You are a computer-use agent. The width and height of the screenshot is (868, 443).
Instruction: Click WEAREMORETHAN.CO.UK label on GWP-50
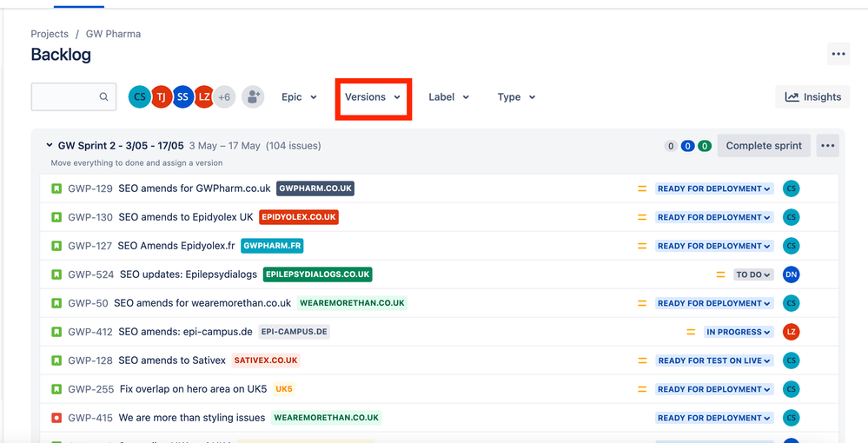[352, 303]
